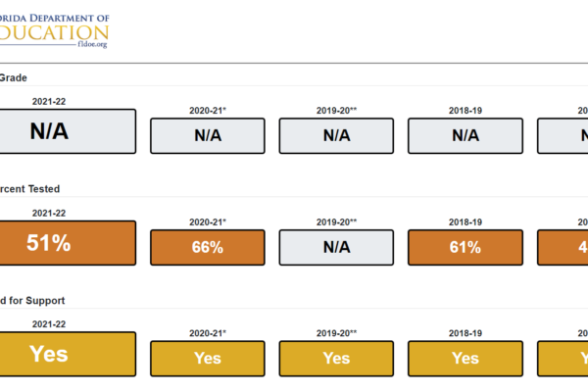Open the fldoe.org link in the logo
The width and height of the screenshot is (588, 392).
click(x=92, y=44)
